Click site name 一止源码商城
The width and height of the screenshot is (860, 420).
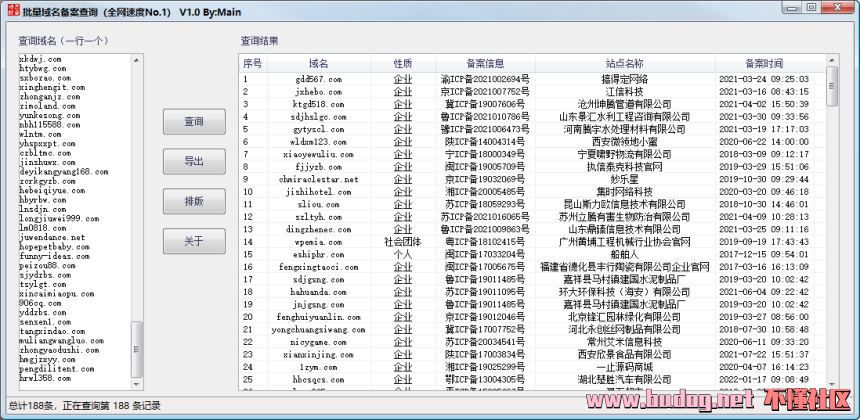[x=624, y=367]
